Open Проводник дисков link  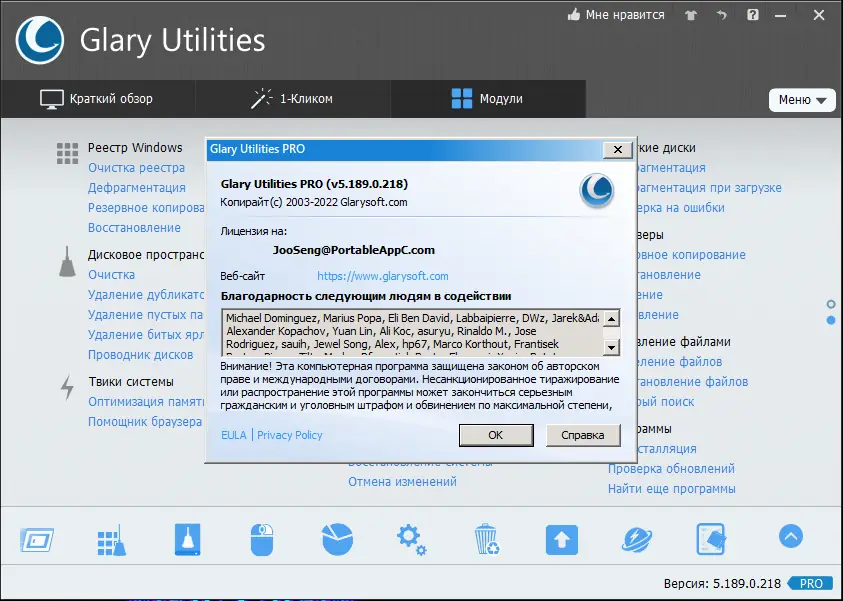tap(140, 355)
